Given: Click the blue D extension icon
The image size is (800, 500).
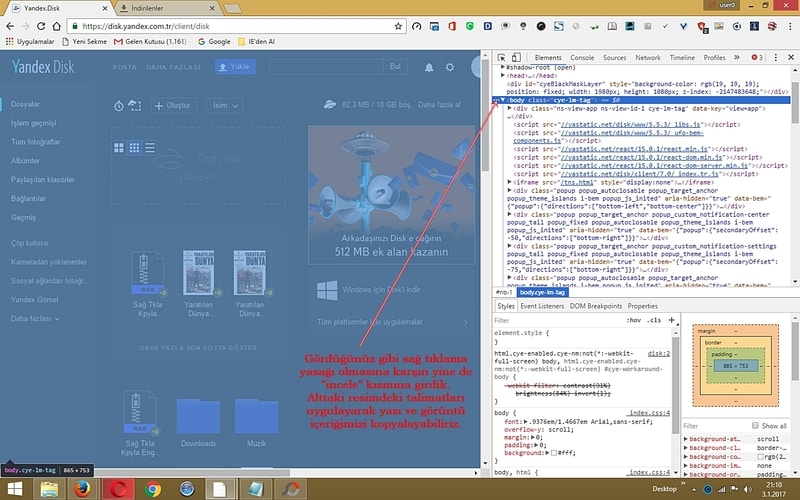Looking at the screenshot, I should [488, 26].
